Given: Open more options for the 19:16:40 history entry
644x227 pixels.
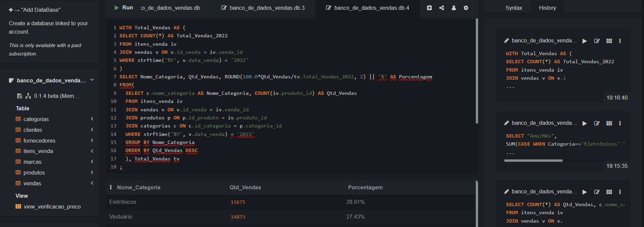Looking at the screenshot, I should tap(620, 41).
